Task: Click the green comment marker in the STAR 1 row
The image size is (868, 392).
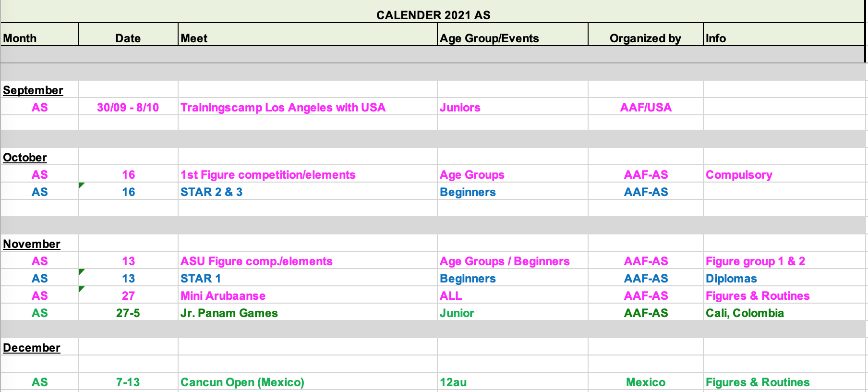Action: tap(81, 271)
